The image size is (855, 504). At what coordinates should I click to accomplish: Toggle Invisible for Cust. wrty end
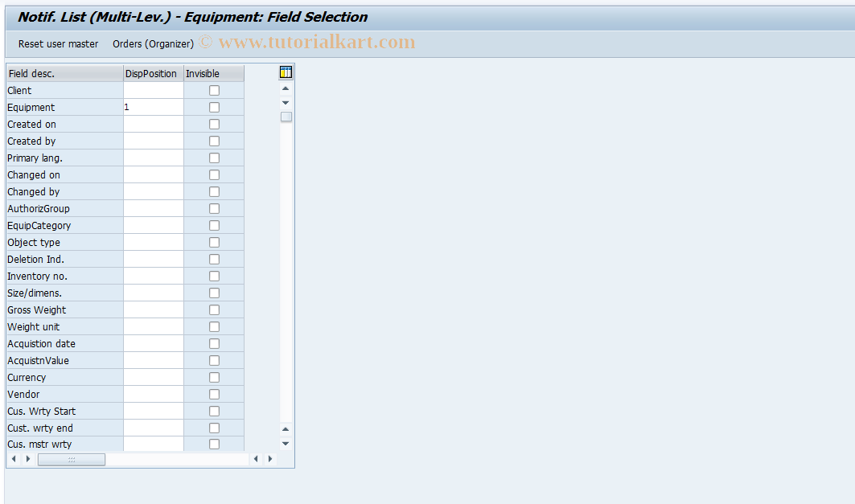click(x=214, y=428)
